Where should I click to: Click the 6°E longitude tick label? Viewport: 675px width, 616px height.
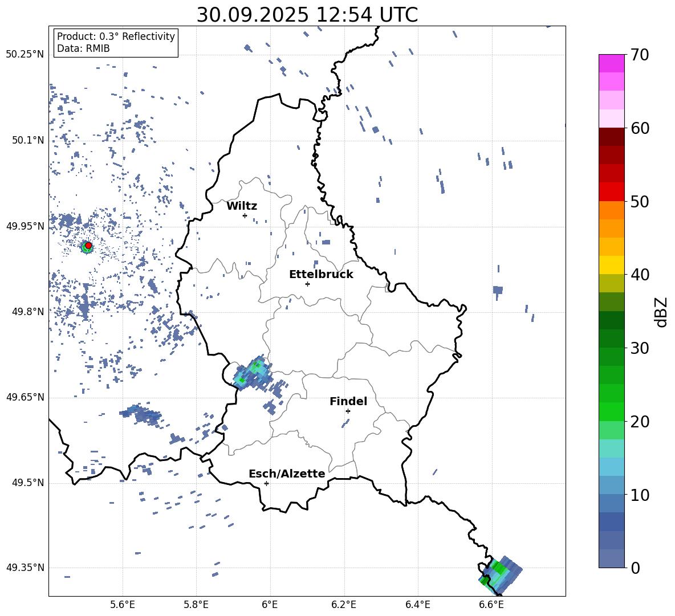tap(270, 605)
